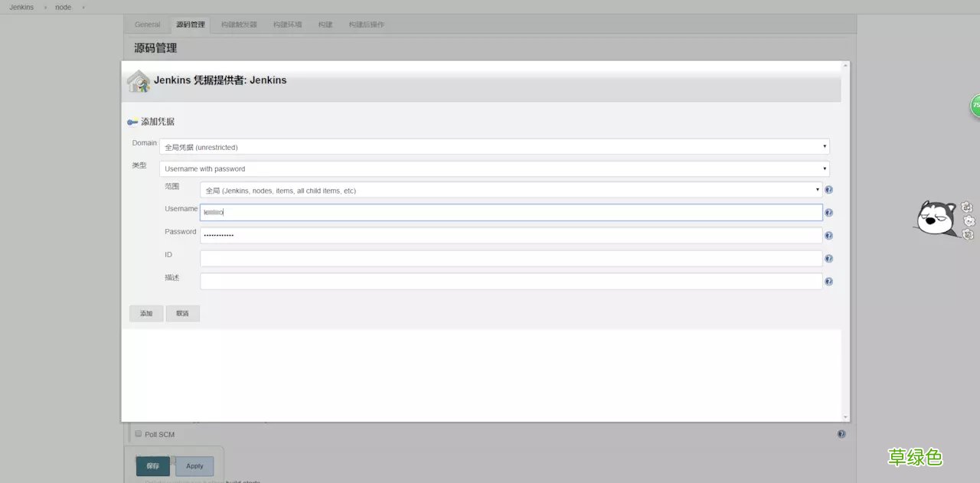Switch to the 构建后操作 tab
Image resolution: width=980 pixels, height=483 pixels.
(x=366, y=24)
